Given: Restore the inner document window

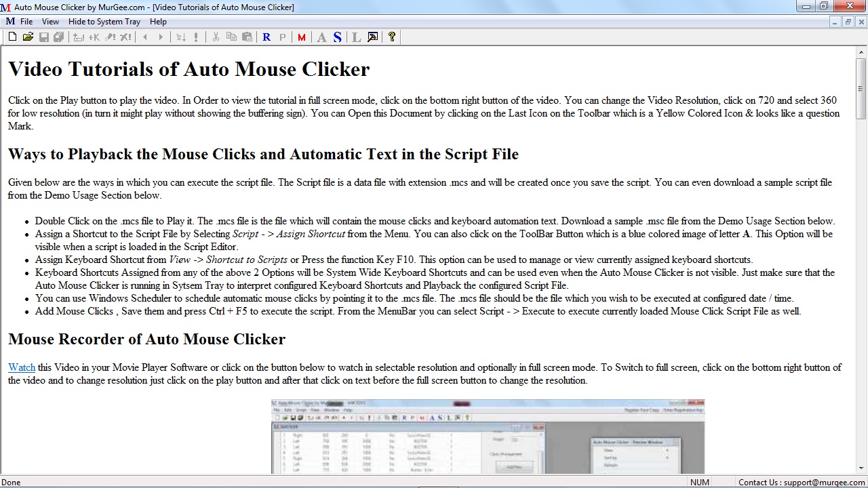Looking at the screenshot, I should [848, 22].
